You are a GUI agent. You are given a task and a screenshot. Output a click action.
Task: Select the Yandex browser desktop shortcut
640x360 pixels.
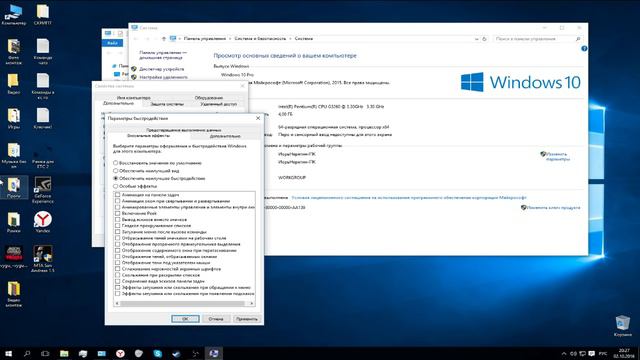[42, 222]
